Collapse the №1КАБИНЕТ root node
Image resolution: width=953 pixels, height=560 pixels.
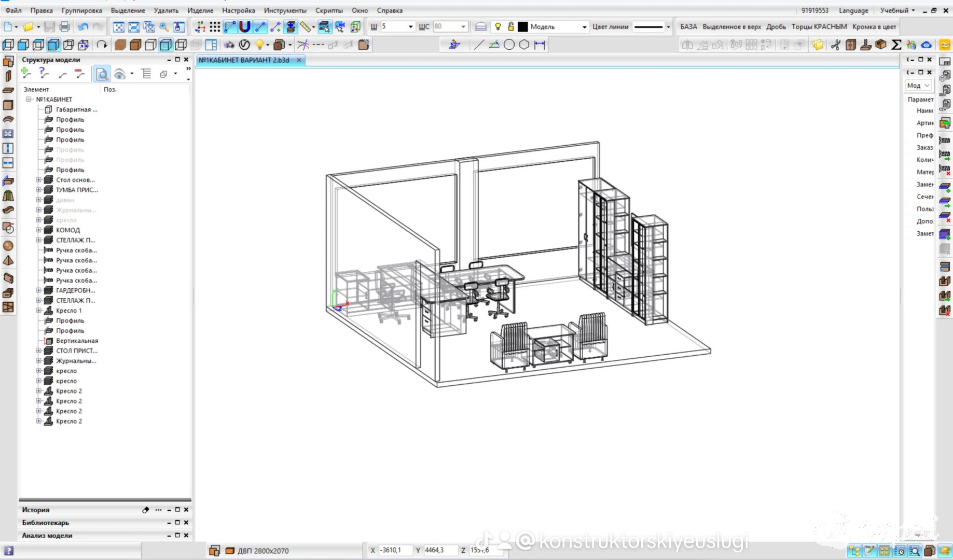(29, 99)
